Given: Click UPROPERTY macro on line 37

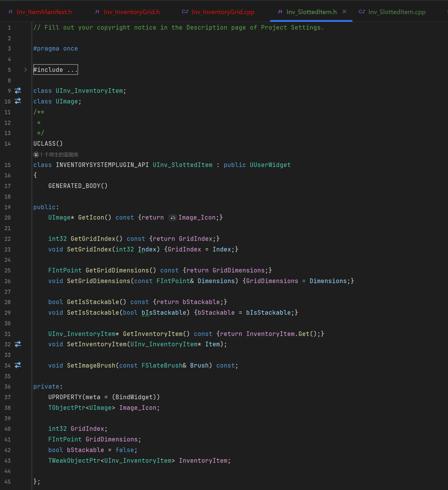Looking at the screenshot, I should [x=65, y=397].
